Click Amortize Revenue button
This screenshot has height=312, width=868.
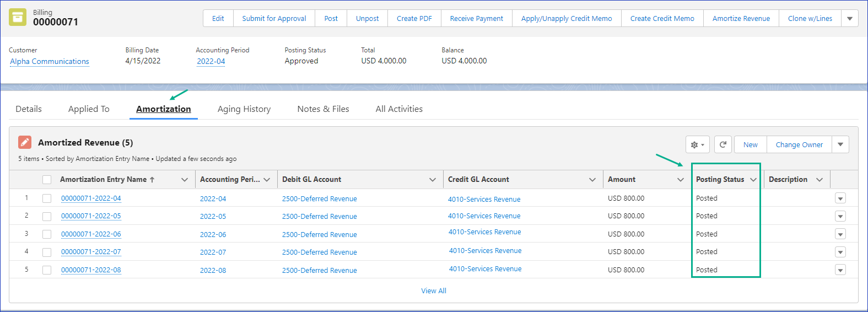[741, 18]
